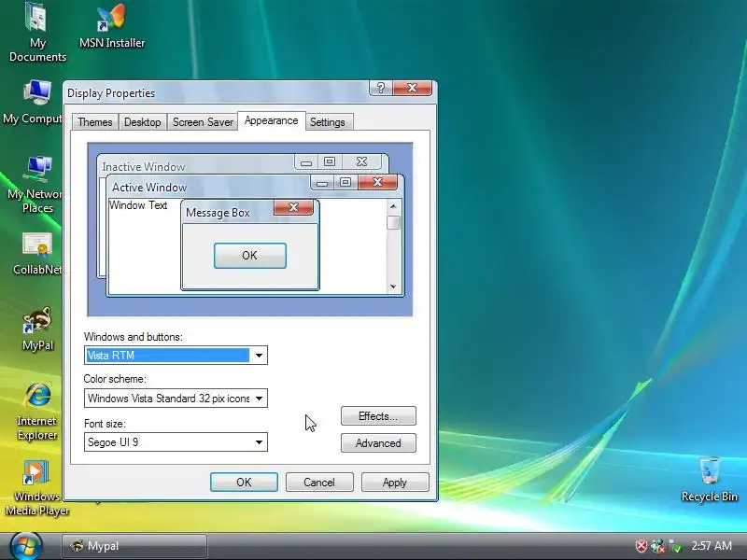Click the red security alert tray icon
This screenshot has height=560, width=747.
pos(641,546)
